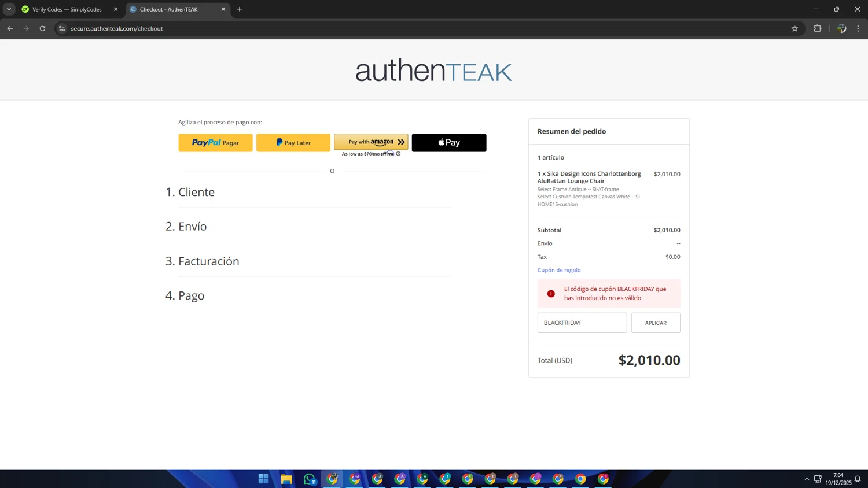This screenshot has width=868, height=488.
Task: Click the invalid BLACKFRIDAY coupon error message
Action: click(x=615, y=293)
